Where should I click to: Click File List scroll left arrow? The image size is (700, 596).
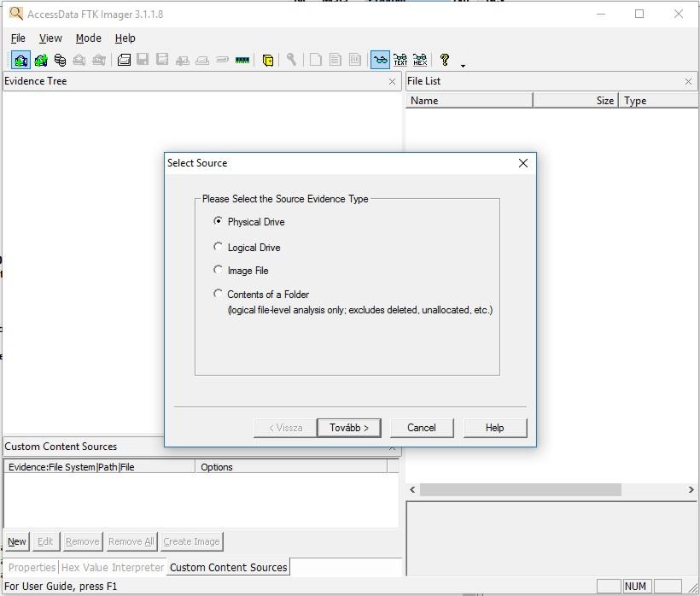point(412,490)
